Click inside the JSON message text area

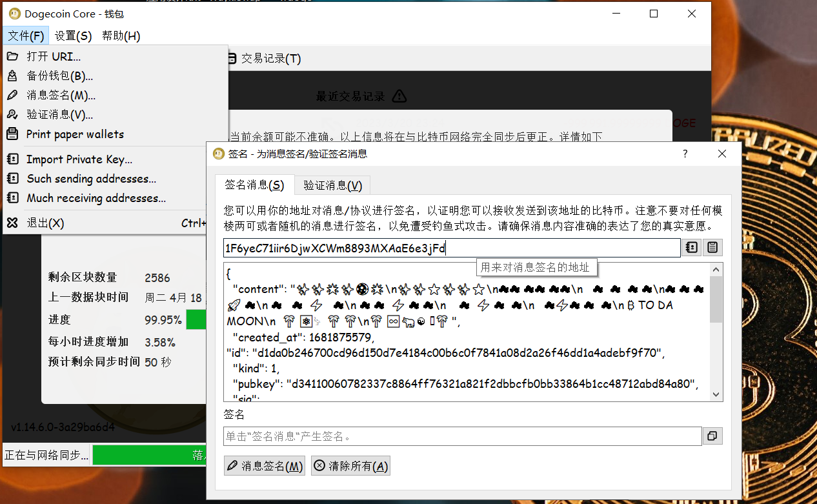467,332
